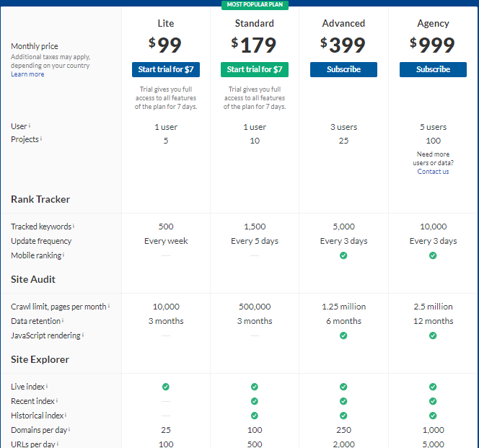Image resolution: width=479 pixels, height=448 pixels.
Task: Start the $7 trial for Lite plan
Action: (x=166, y=70)
